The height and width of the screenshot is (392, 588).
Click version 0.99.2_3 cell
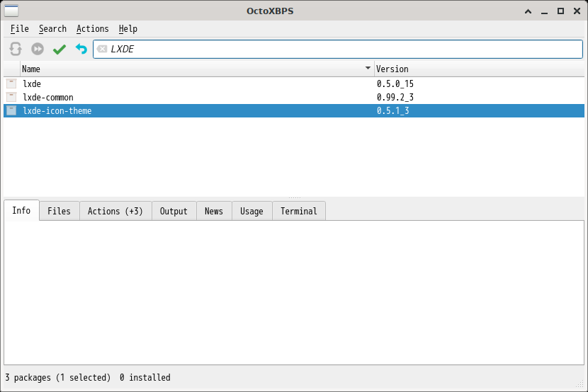pyautogui.click(x=395, y=98)
